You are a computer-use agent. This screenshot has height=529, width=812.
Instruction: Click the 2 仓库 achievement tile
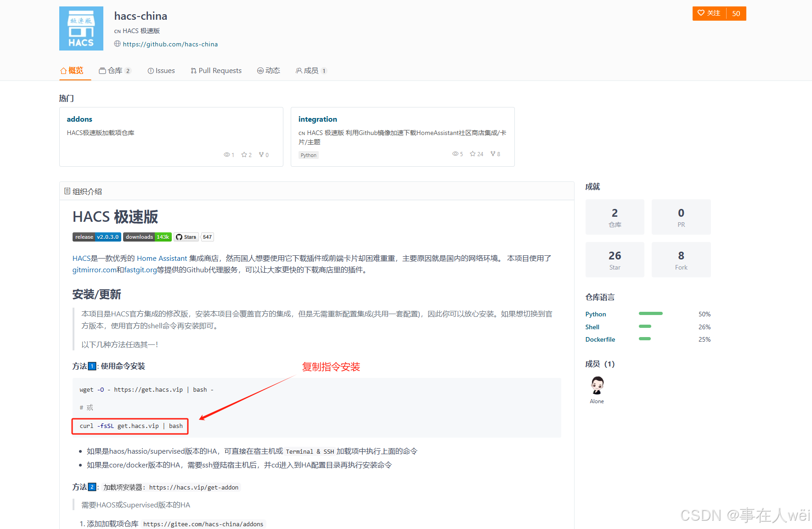[x=615, y=217]
